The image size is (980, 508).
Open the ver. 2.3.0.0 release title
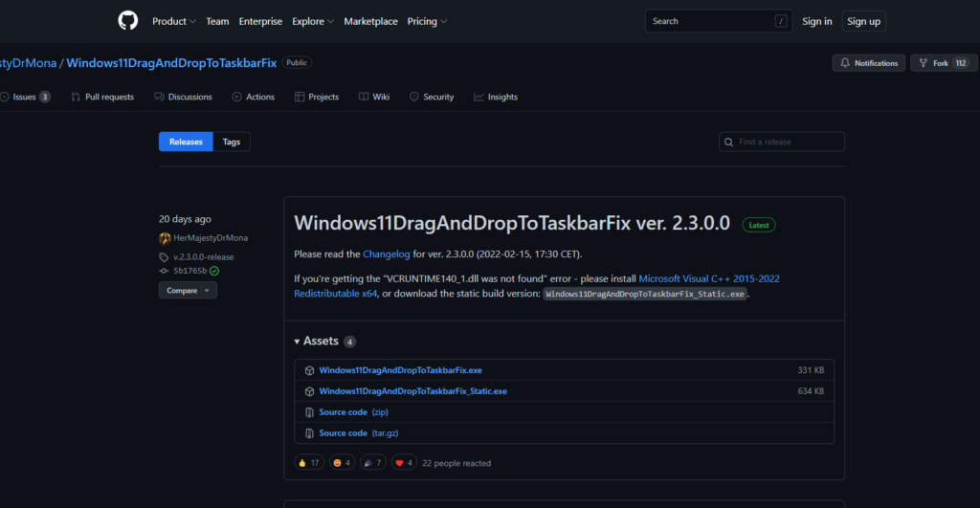click(x=512, y=223)
